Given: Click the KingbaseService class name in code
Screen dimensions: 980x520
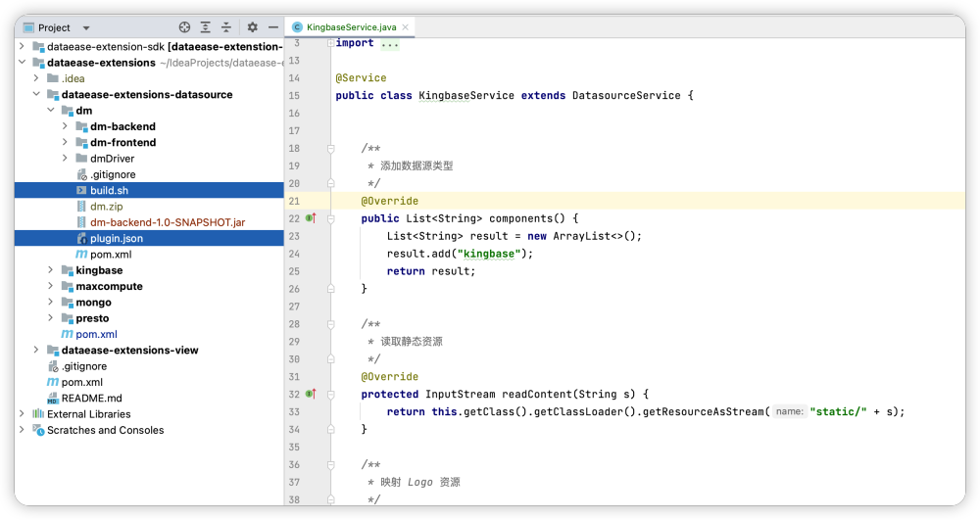Looking at the screenshot, I should [x=466, y=96].
